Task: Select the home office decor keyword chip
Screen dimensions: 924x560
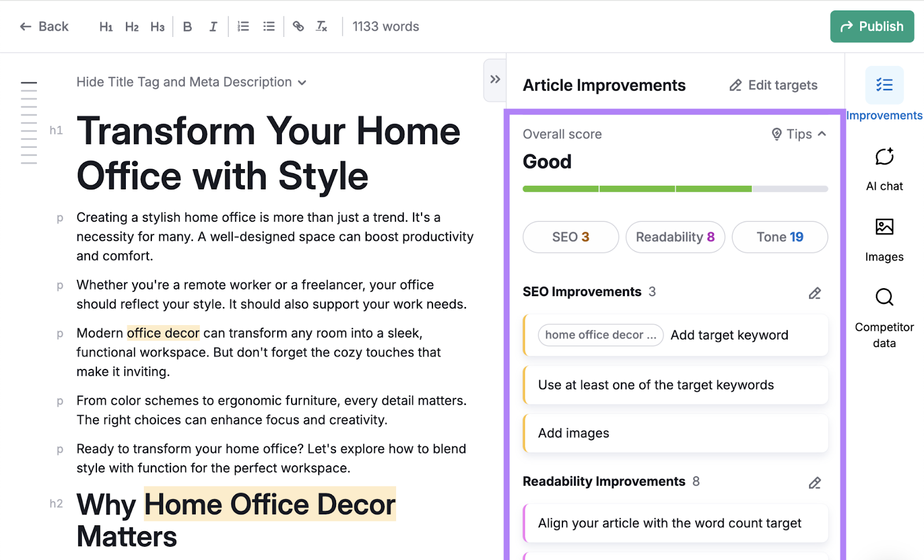Action: (600, 335)
